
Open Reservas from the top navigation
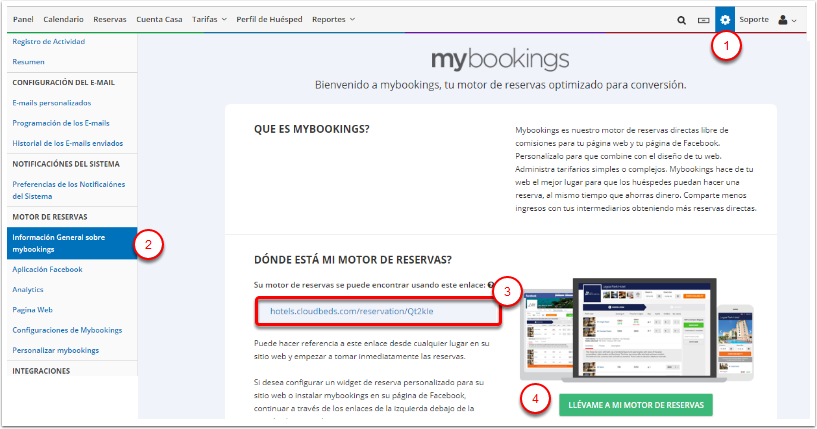pyautogui.click(x=109, y=19)
